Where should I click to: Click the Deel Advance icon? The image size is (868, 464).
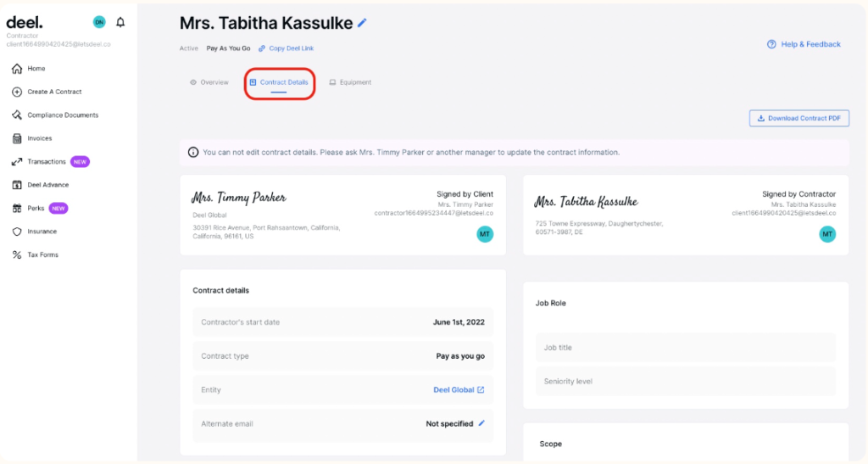[17, 185]
